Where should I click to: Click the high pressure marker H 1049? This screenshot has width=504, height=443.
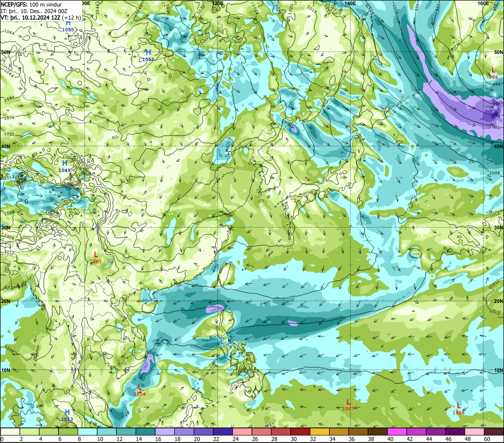tap(65, 166)
